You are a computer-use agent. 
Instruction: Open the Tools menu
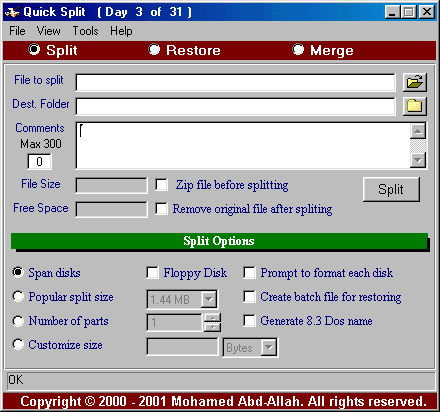pyautogui.click(x=85, y=31)
